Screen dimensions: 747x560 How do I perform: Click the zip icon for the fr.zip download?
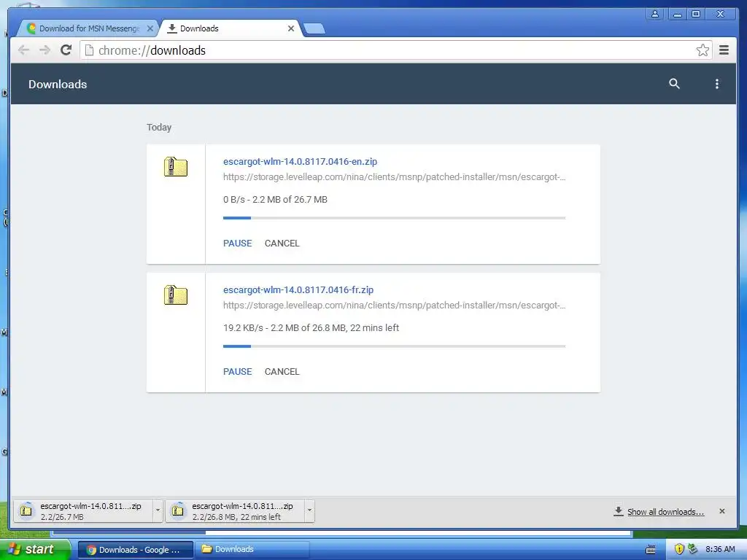click(x=176, y=295)
